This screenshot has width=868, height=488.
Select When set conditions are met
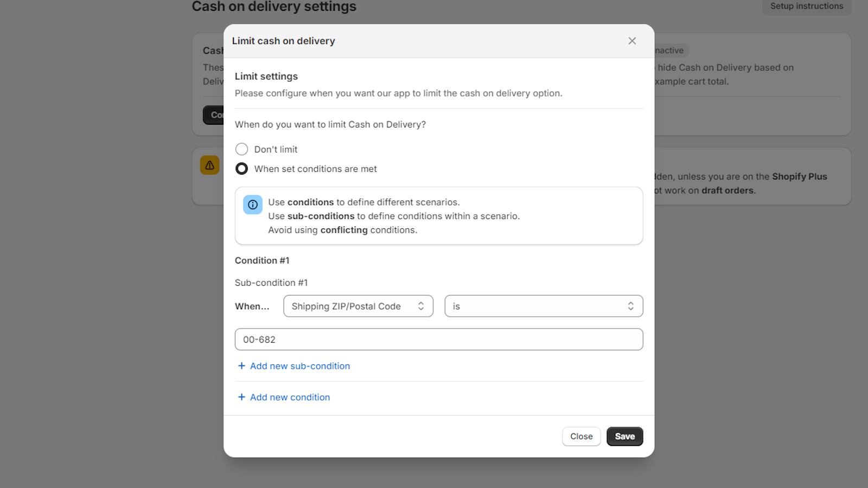coord(242,169)
